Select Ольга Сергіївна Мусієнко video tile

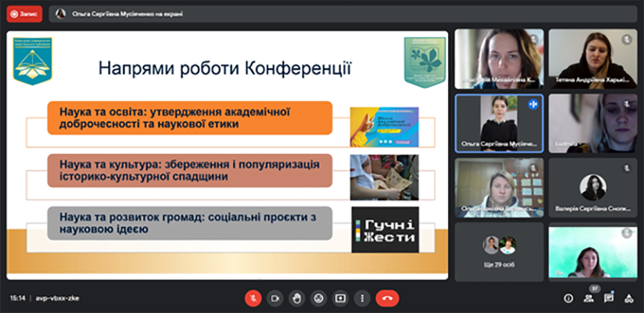499,123
